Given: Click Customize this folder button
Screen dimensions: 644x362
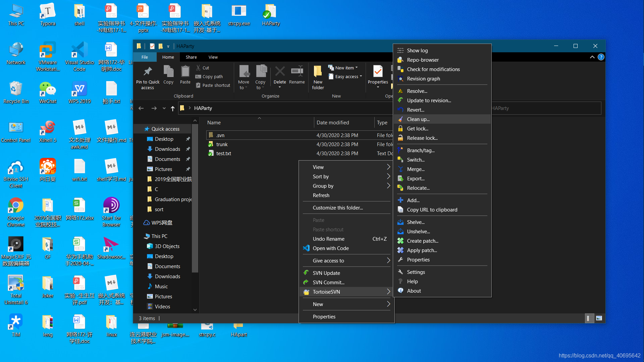Looking at the screenshot, I should tap(338, 207).
